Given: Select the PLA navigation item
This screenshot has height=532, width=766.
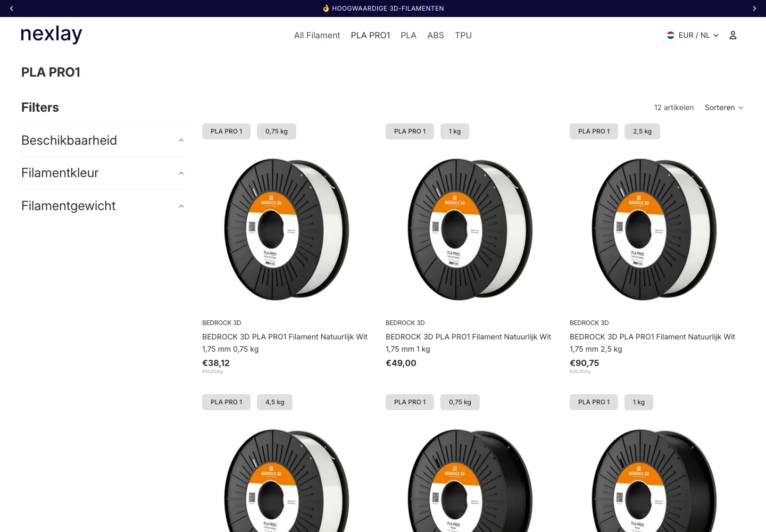Looking at the screenshot, I should click(409, 35).
